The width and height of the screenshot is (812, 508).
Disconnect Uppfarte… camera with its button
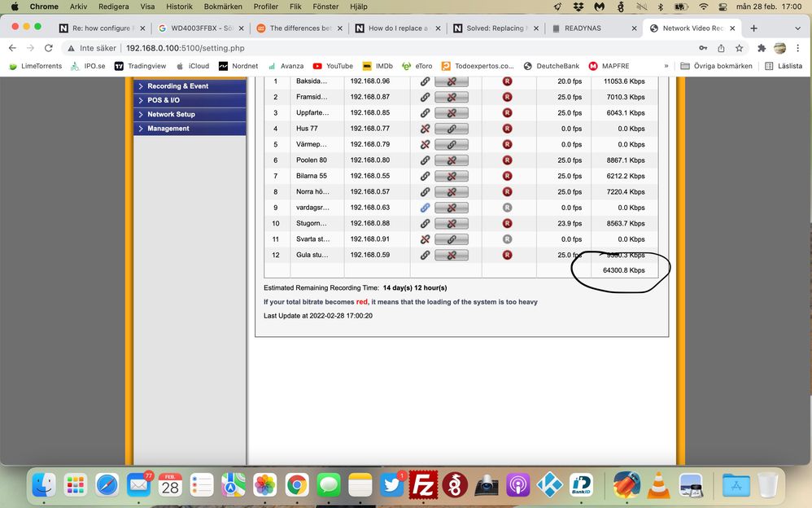(x=452, y=113)
